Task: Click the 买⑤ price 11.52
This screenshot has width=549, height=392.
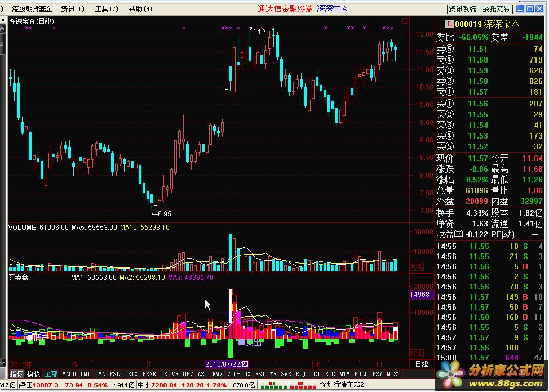Action: tap(478, 146)
